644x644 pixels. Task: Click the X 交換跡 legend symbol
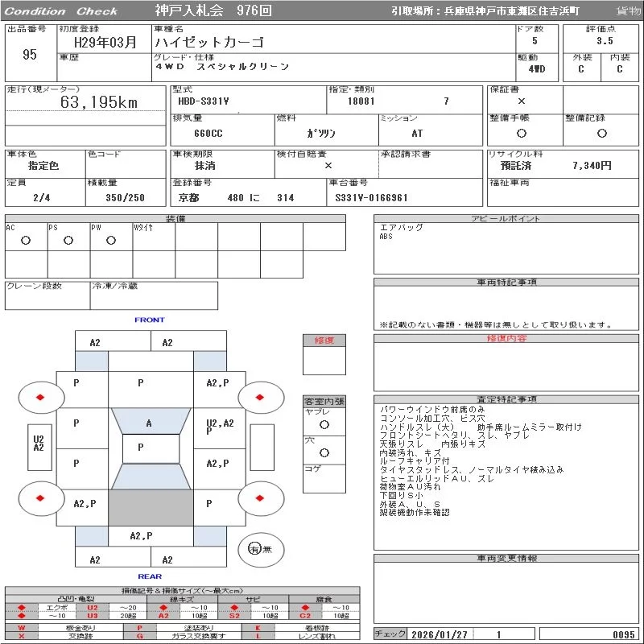click(22, 636)
